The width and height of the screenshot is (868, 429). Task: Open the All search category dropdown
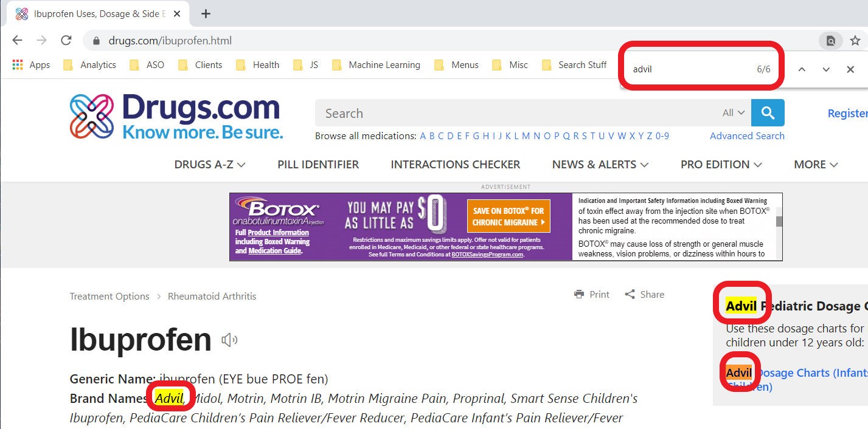(x=734, y=113)
